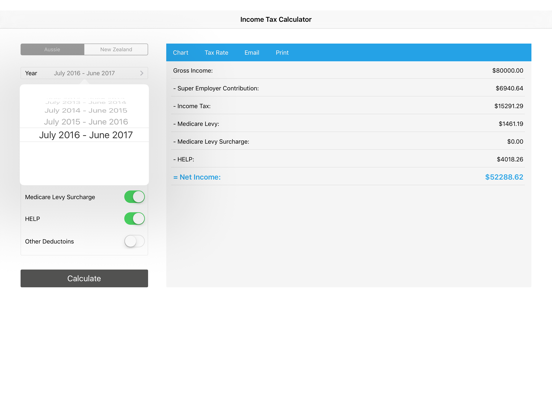The image size is (552, 414).
Task: Click the $52288.62 net income value
Action: point(504,177)
